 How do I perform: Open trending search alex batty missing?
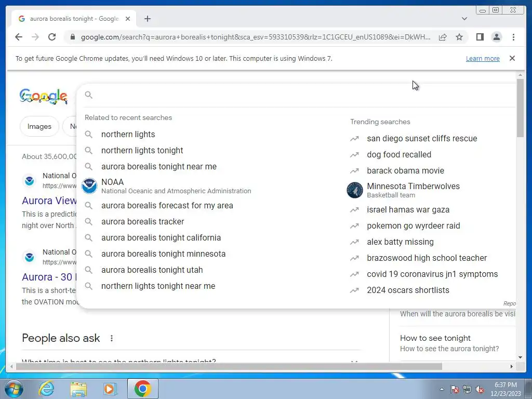401,242
